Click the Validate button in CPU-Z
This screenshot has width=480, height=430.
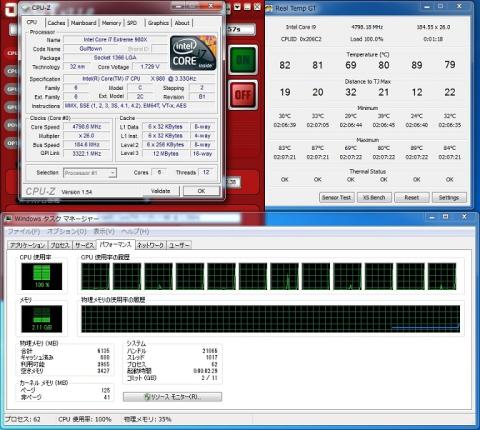tap(161, 191)
